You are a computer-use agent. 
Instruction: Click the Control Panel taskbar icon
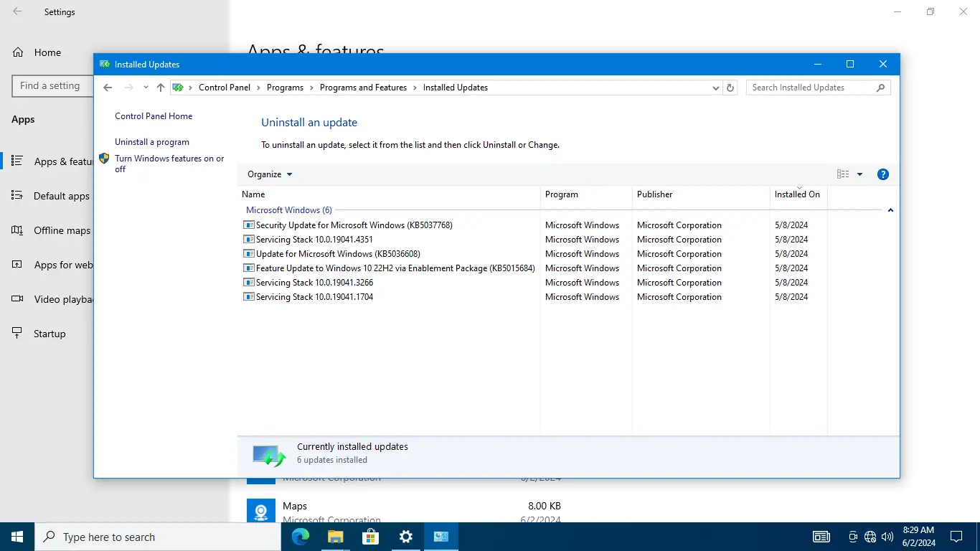(x=441, y=537)
